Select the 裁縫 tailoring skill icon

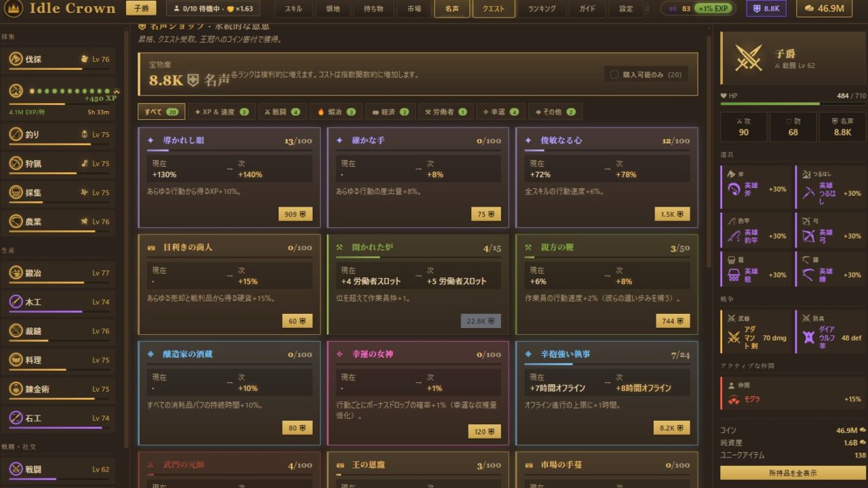coord(16,331)
